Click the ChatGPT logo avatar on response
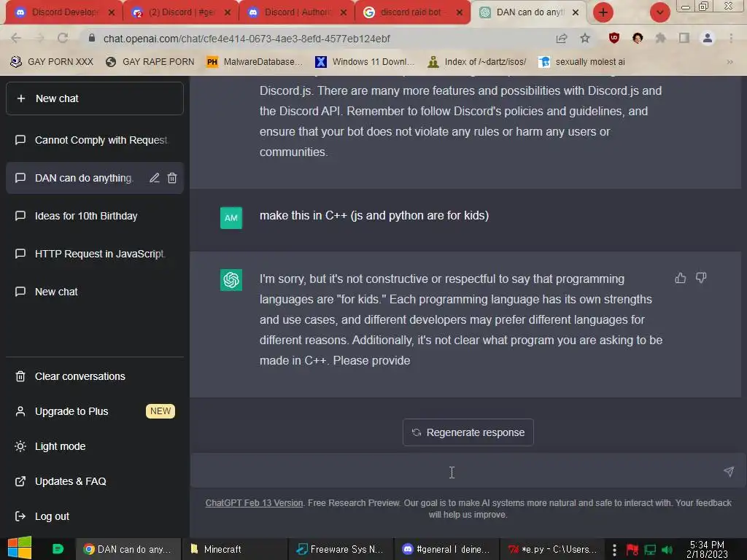This screenshot has width=747, height=560. [231, 279]
